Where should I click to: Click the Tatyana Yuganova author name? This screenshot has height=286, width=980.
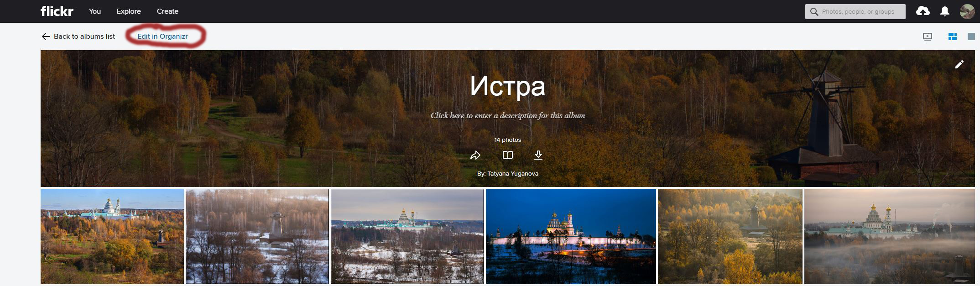513,174
